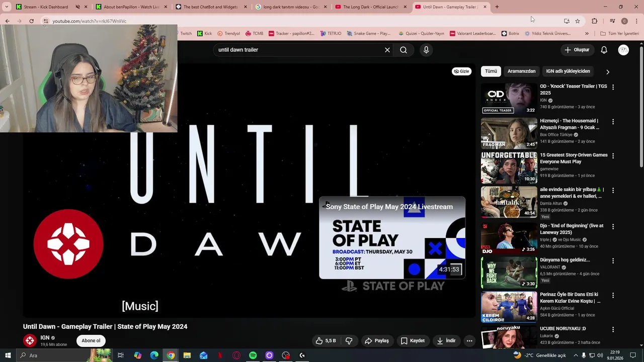Open options for 'UCUBE NORYAKU :D' video
This screenshot has width=644, height=362.
coord(613,329)
